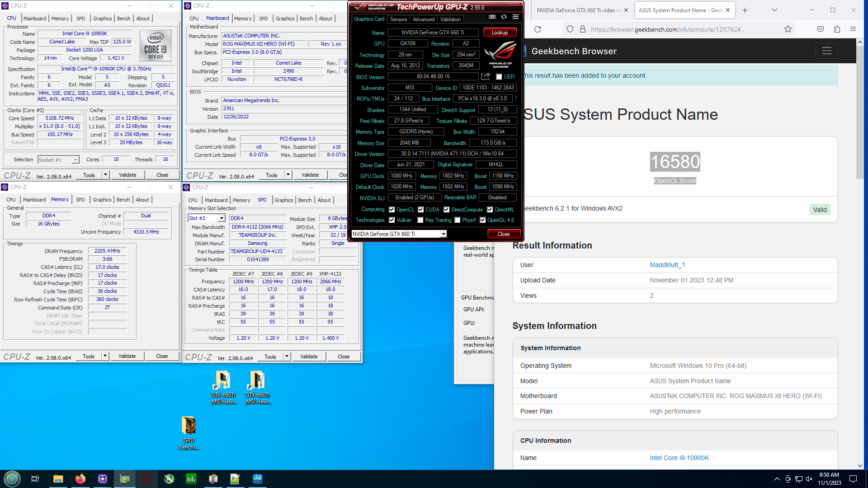868x488 pixels.
Task: Open Firefox from the taskbar
Action: pos(80,479)
